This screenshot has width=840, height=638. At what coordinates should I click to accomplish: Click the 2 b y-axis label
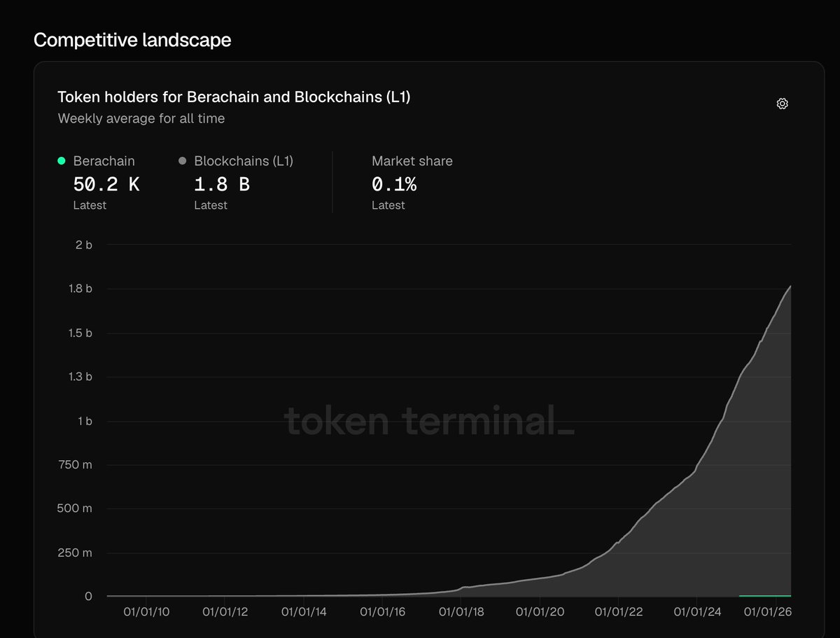coord(84,245)
